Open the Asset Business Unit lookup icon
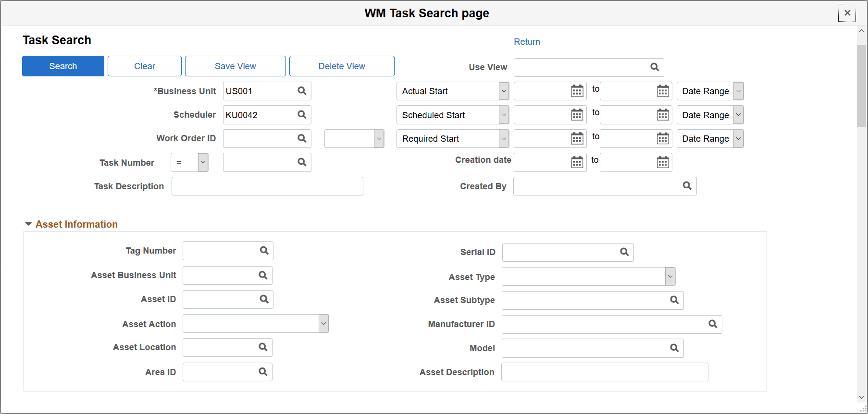 pos(263,275)
